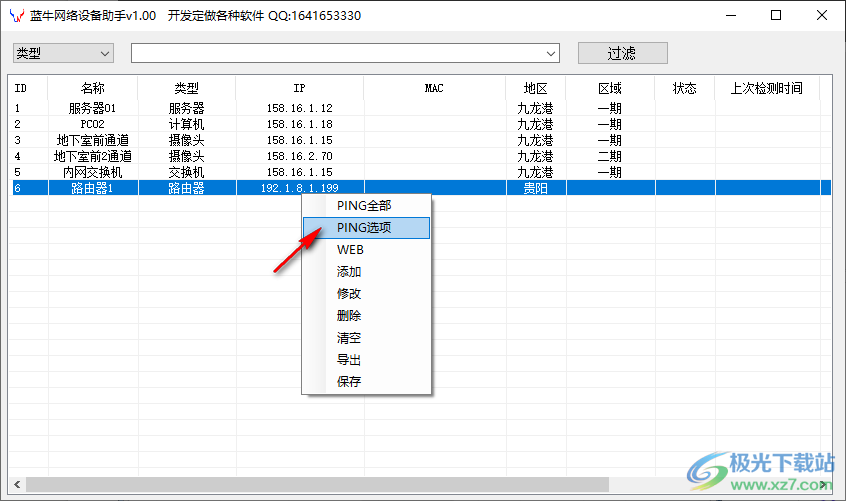846x501 pixels.
Task: Select the PC02 row
Action: coord(420,125)
